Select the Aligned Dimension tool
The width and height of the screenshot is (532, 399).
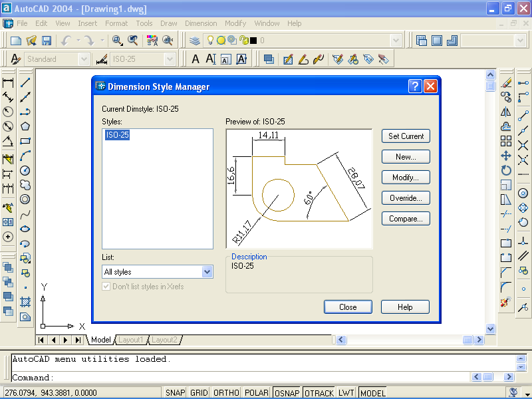(8, 97)
